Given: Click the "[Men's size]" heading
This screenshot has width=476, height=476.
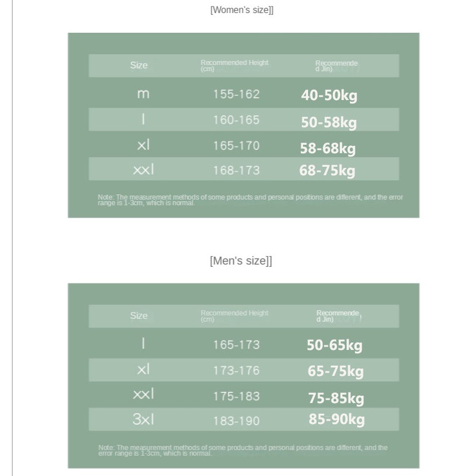Looking at the screenshot, I should click(x=241, y=261).
